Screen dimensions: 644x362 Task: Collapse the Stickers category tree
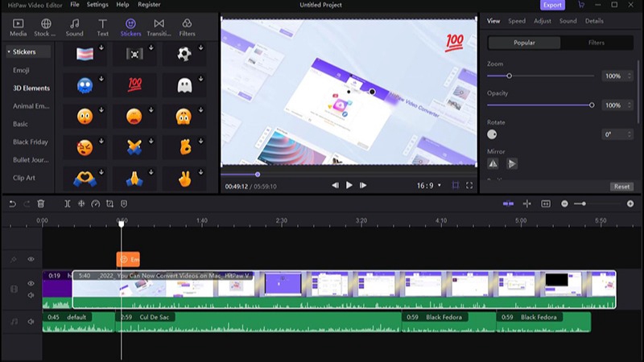coord(9,51)
